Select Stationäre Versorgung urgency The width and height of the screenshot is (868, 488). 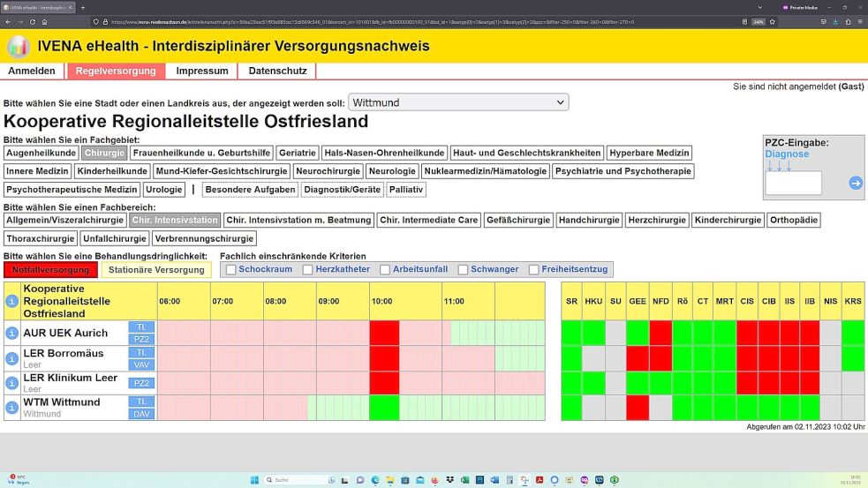(x=156, y=270)
